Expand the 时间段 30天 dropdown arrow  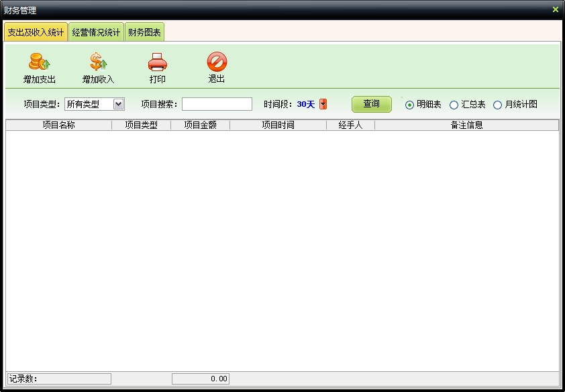tap(323, 104)
